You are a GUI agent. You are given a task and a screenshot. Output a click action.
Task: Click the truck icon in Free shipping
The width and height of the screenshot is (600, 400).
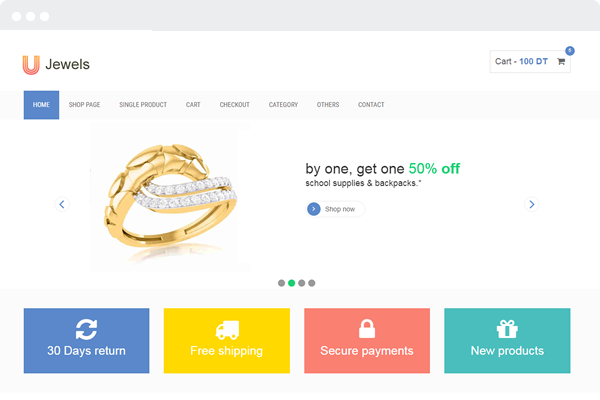tap(227, 330)
